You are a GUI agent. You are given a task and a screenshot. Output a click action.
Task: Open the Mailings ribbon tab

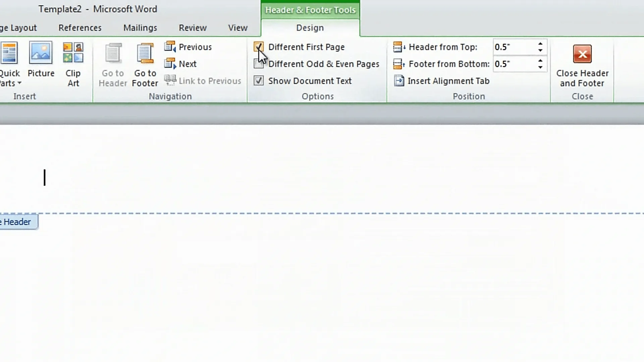point(140,28)
